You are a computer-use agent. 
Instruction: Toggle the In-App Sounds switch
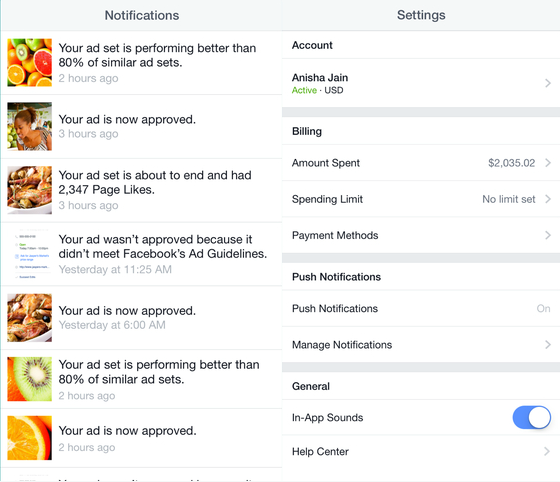pos(531,417)
